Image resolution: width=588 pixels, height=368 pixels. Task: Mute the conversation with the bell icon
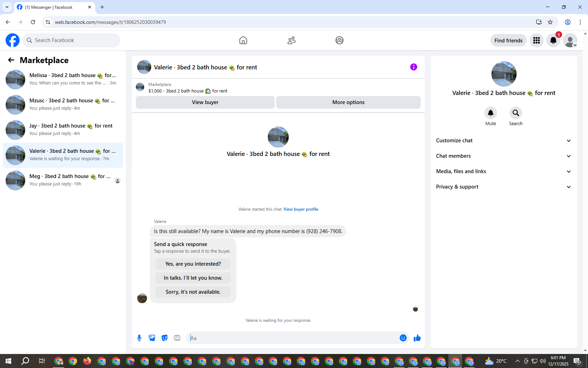491,113
